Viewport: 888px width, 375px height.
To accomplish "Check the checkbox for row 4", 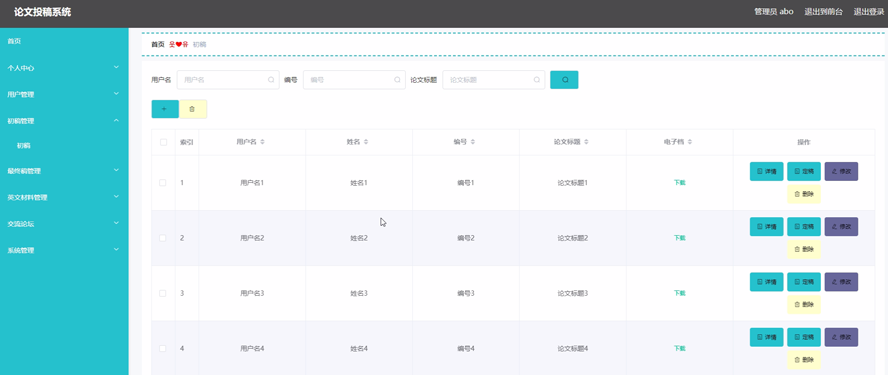I will 163,348.
